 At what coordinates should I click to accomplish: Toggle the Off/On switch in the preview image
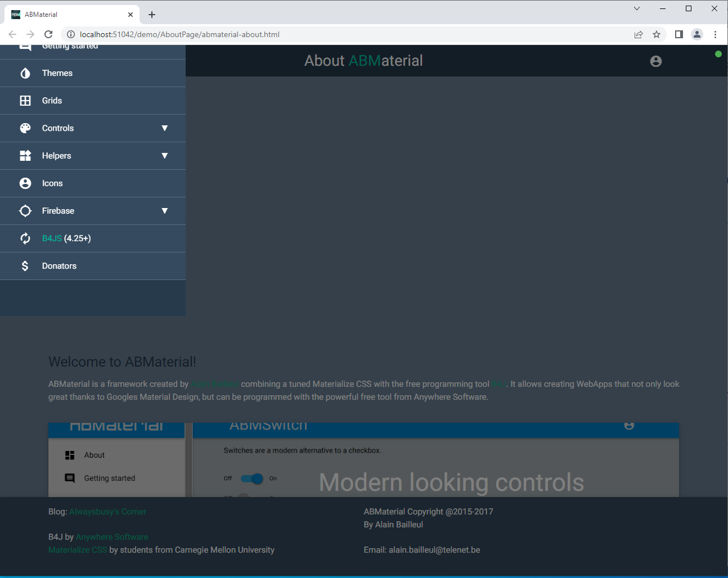pyautogui.click(x=251, y=478)
